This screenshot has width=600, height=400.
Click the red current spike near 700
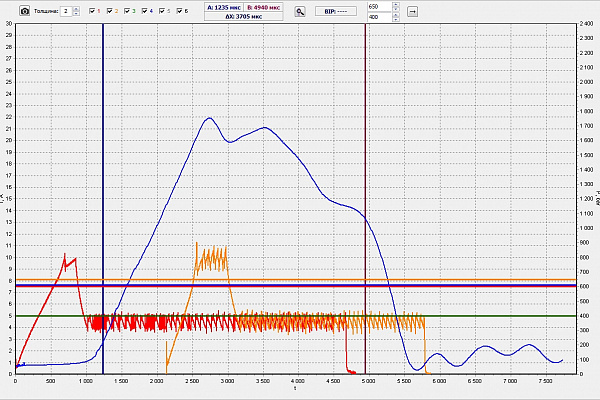coord(64,254)
